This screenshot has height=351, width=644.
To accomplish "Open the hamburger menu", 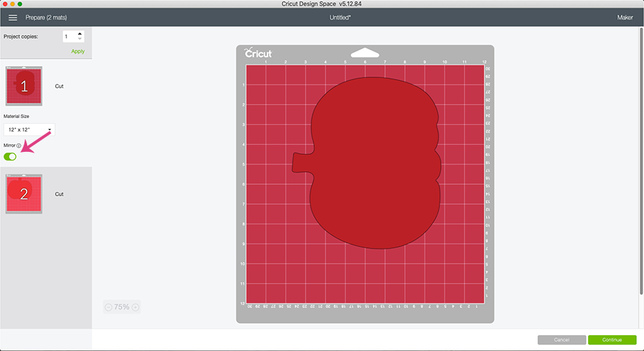I will (x=13, y=16).
